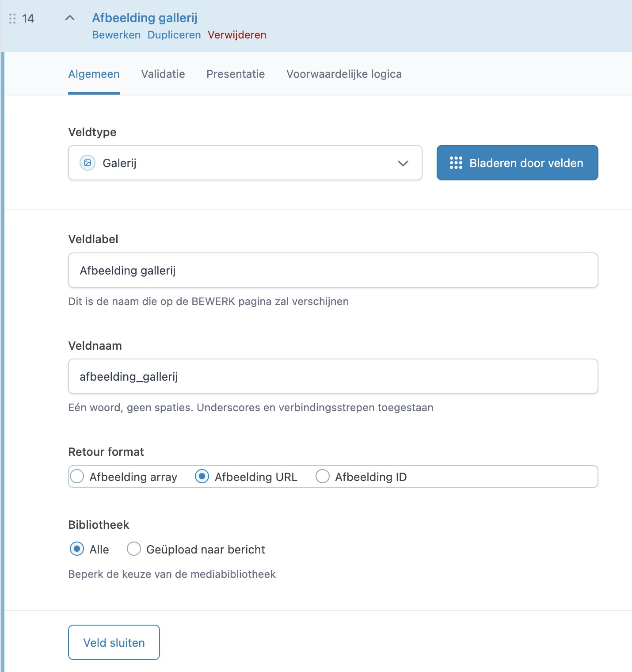Screen dimensions: 632x672
Task: Choose Afbeelding ID as return format
Action: 323,477
